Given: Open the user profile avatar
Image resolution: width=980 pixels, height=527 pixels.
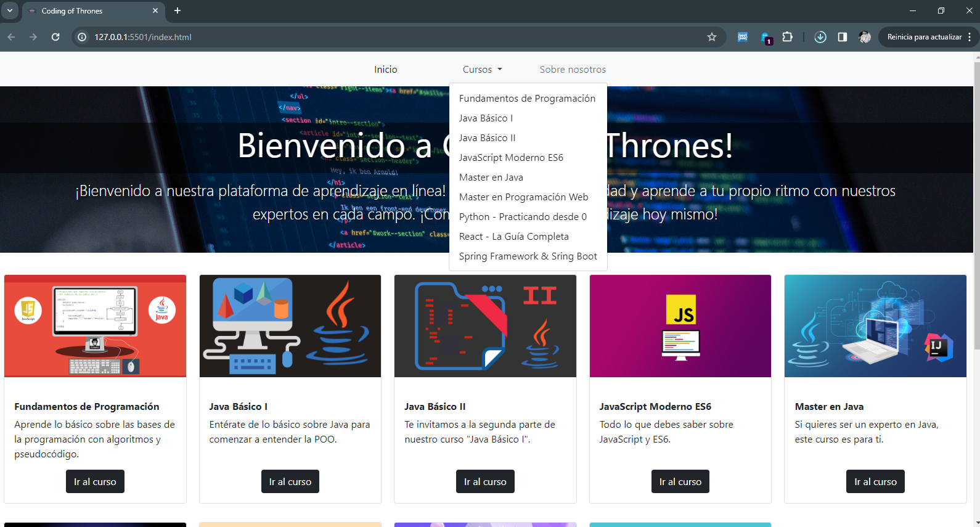Looking at the screenshot, I should pos(865,37).
